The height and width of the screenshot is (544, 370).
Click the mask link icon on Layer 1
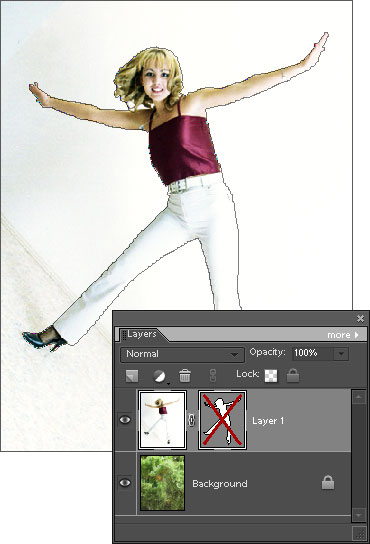(192, 420)
